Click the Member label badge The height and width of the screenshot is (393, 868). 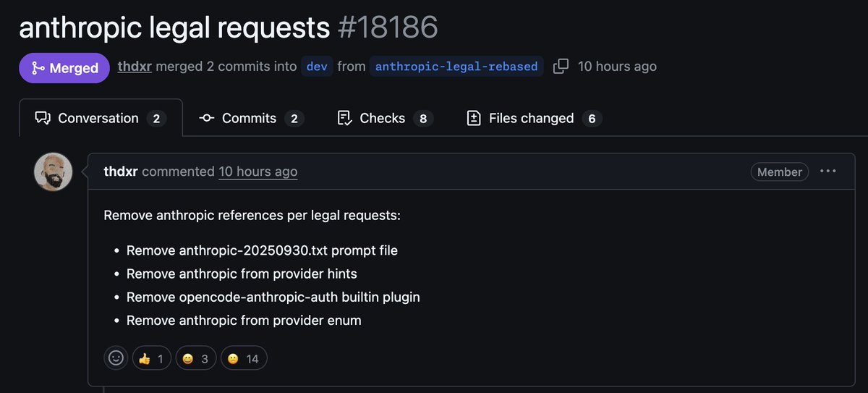click(x=780, y=172)
